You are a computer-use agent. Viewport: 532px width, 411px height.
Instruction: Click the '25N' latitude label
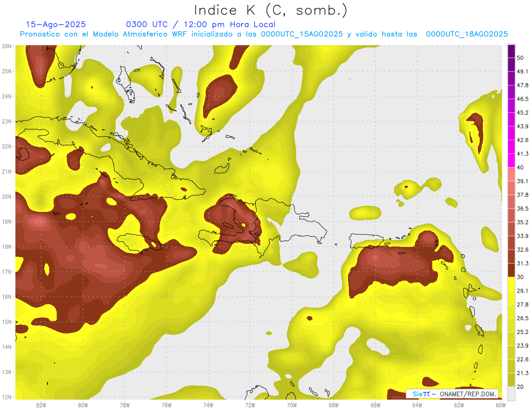point(6,71)
